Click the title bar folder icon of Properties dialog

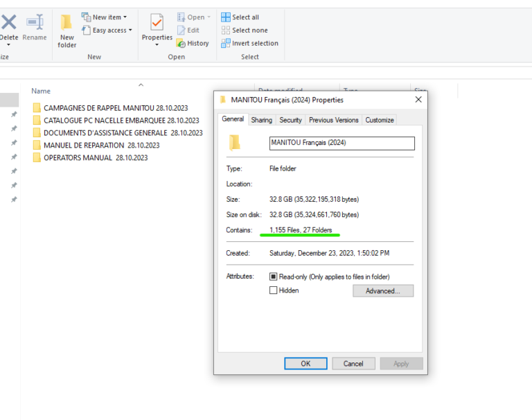223,100
